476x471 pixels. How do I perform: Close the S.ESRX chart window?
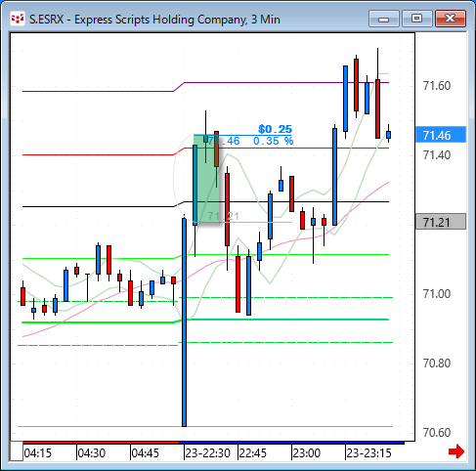tap(451, 19)
